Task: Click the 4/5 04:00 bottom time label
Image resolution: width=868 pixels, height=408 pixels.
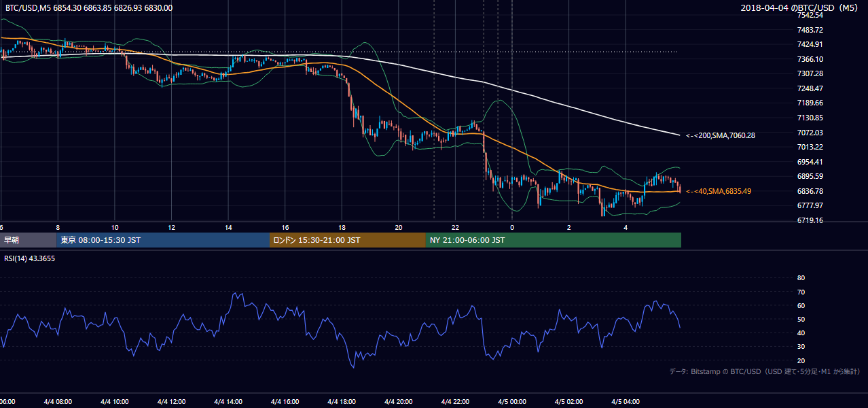Action: tap(626, 402)
